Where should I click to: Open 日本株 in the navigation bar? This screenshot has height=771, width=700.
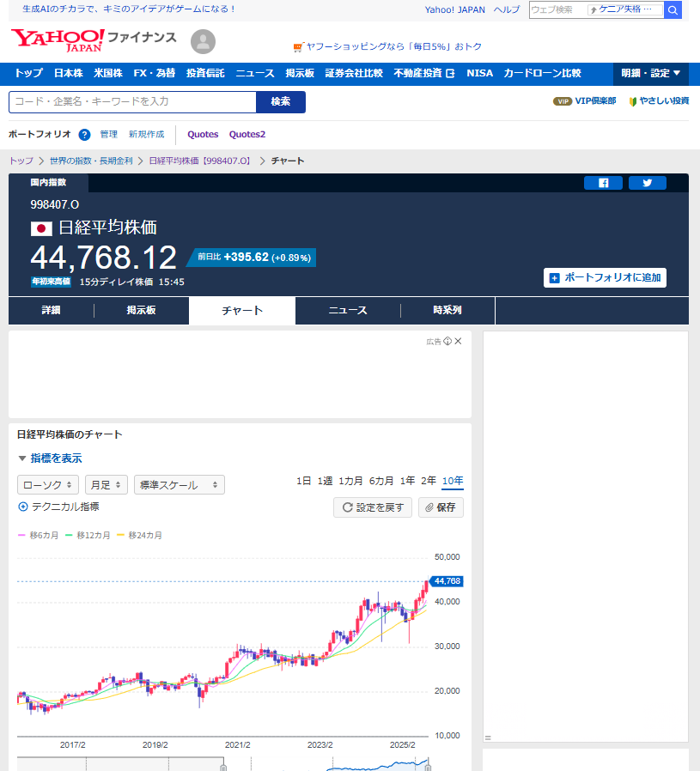69,74
